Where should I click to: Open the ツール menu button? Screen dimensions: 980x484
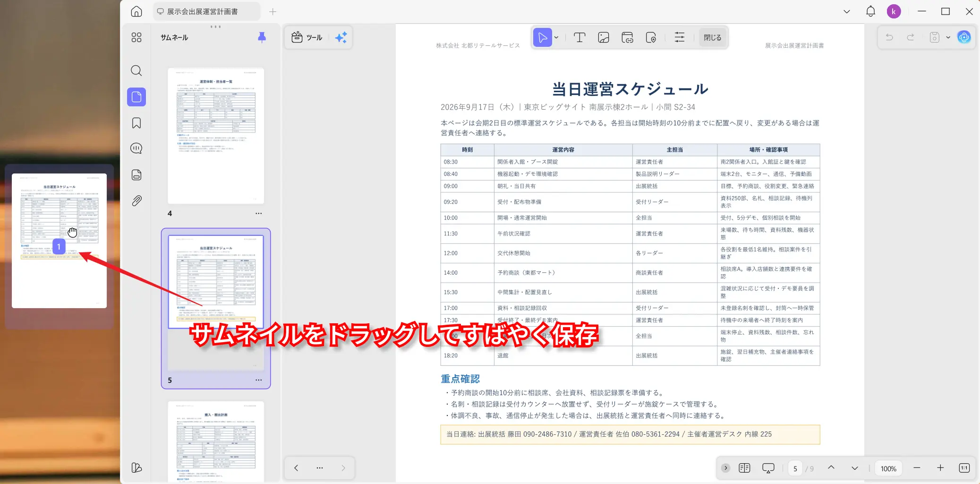coord(307,37)
